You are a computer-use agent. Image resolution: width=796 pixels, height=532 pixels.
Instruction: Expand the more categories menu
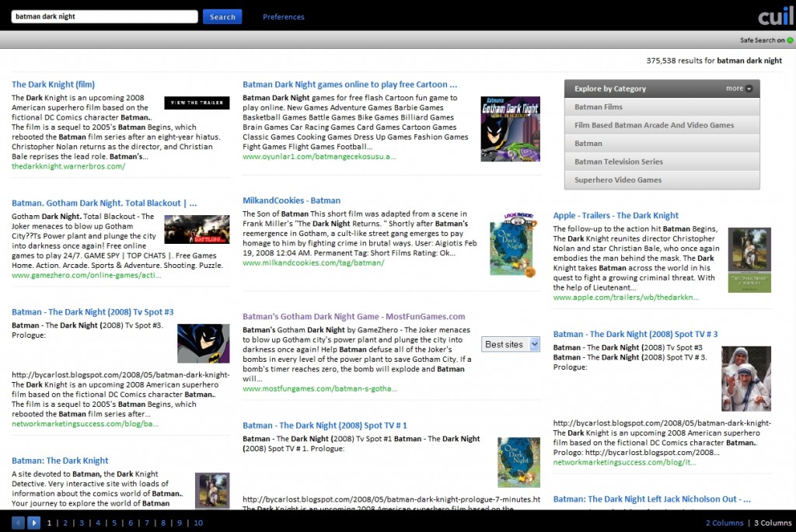[x=738, y=89]
